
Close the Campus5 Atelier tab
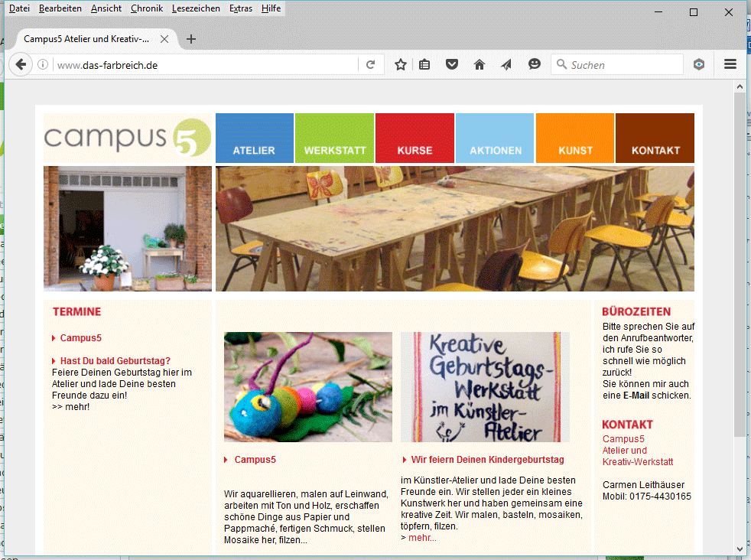pyautogui.click(x=164, y=39)
